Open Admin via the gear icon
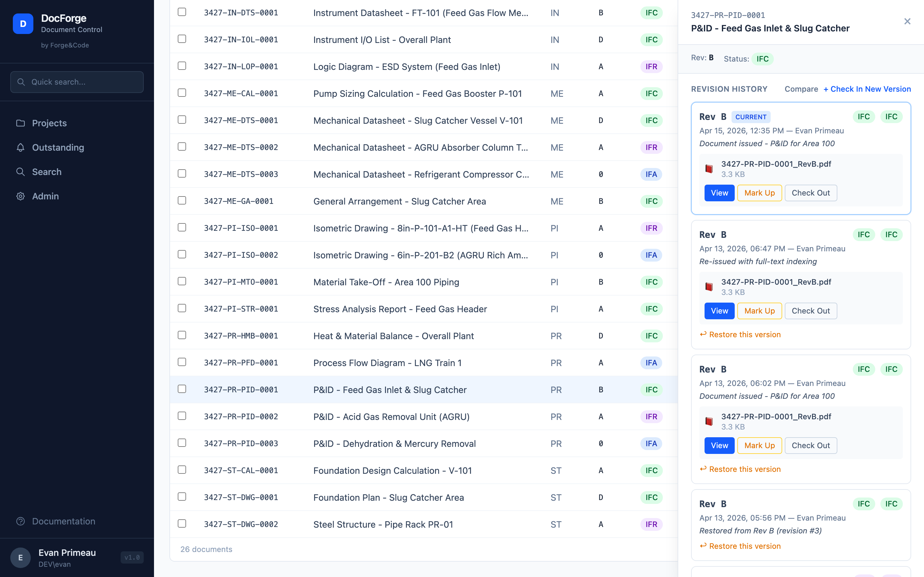The image size is (924, 577). 21,196
